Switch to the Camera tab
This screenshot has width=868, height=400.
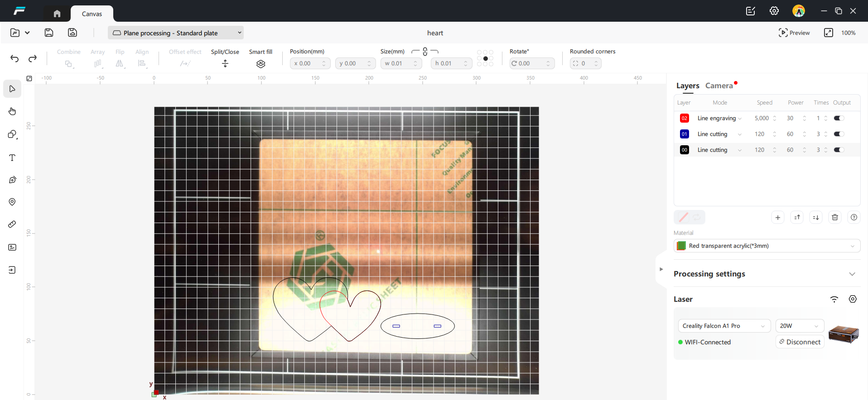(719, 86)
